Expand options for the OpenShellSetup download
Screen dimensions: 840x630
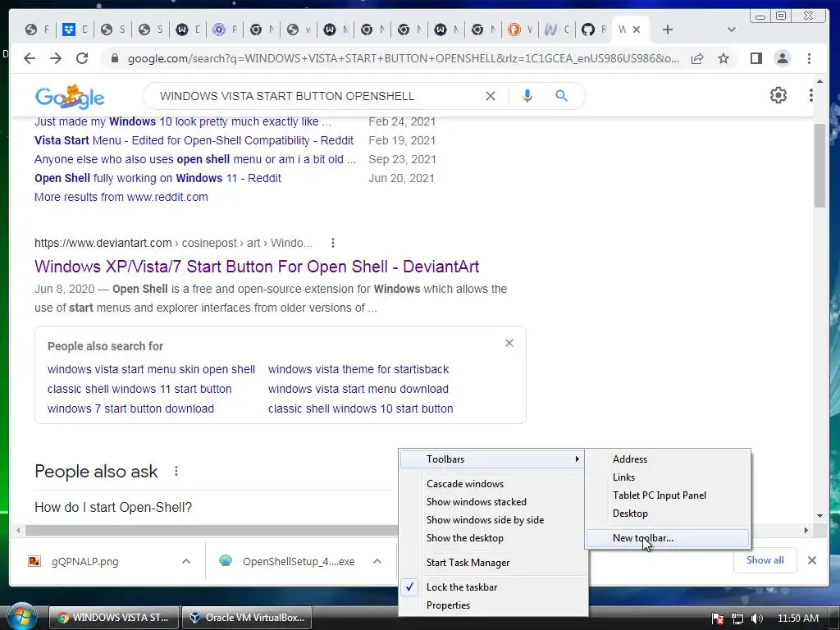[377, 561]
